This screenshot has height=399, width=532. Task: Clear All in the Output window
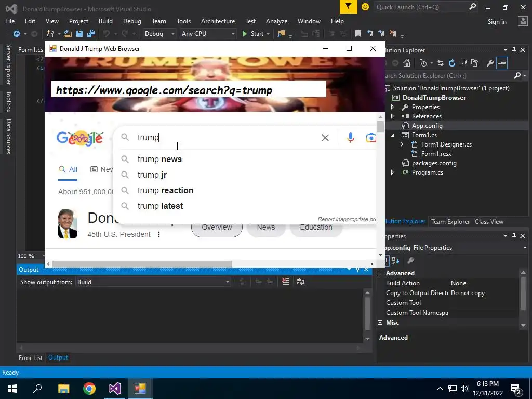(285, 282)
